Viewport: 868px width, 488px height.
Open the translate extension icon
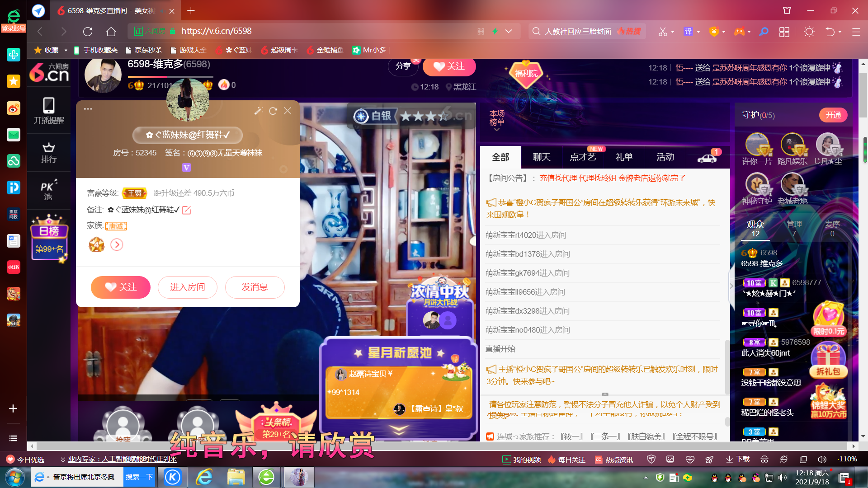[688, 31]
